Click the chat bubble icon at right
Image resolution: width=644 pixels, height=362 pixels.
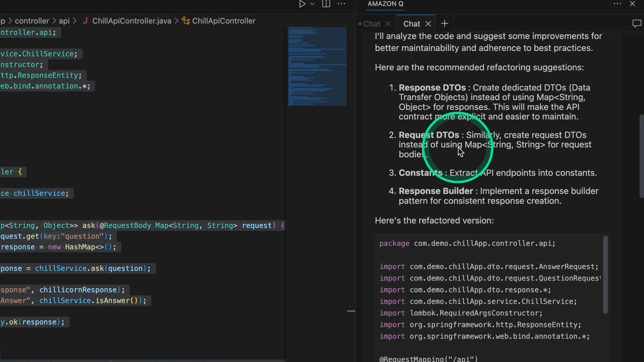[x=636, y=24]
